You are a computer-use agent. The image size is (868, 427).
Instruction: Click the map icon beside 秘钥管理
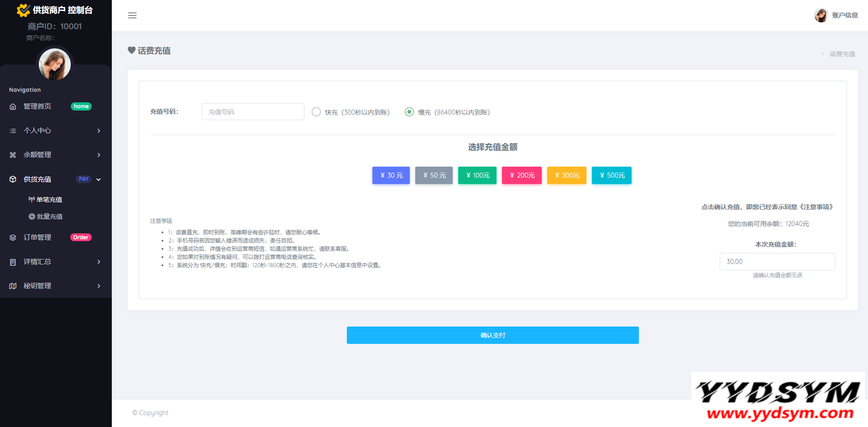click(13, 286)
